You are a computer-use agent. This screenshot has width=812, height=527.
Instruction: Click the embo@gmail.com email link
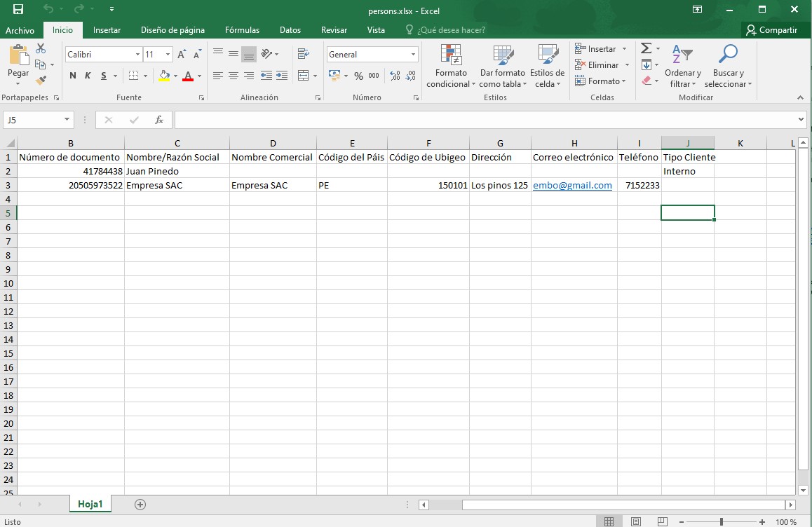tap(572, 186)
